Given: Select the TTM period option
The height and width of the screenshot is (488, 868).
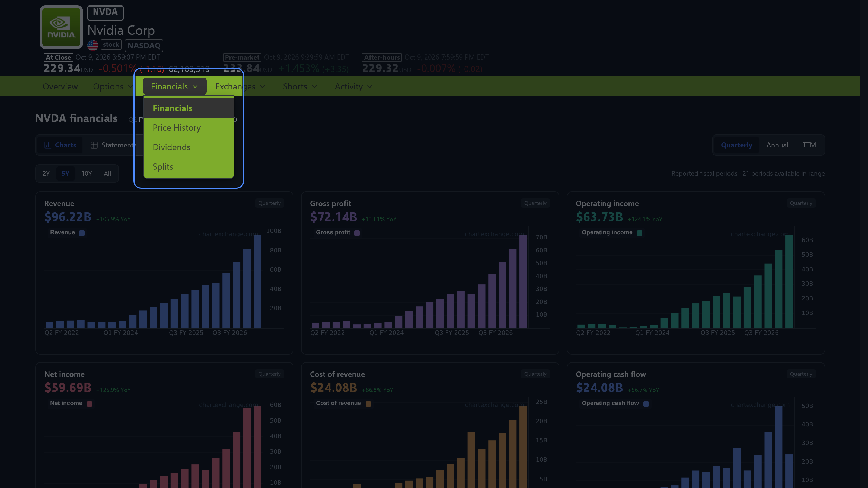Looking at the screenshot, I should pyautogui.click(x=809, y=145).
